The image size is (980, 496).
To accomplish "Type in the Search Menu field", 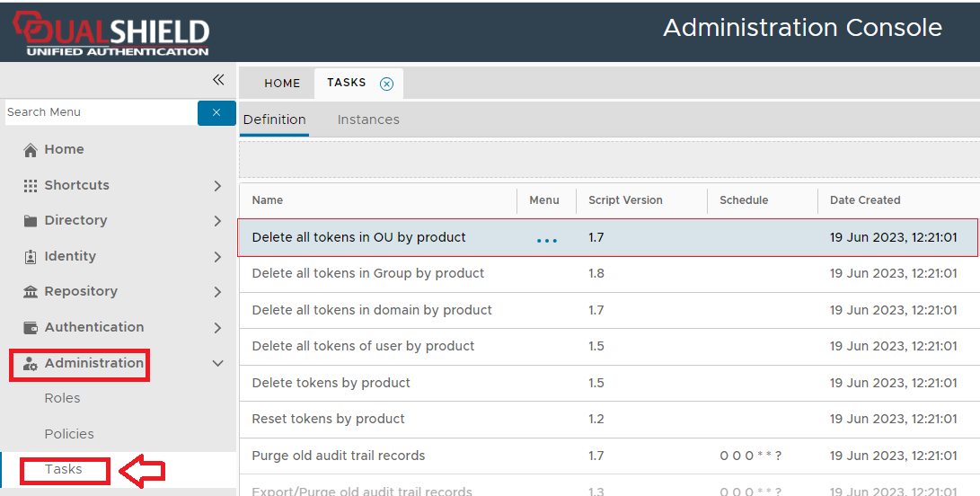I will click(x=99, y=112).
